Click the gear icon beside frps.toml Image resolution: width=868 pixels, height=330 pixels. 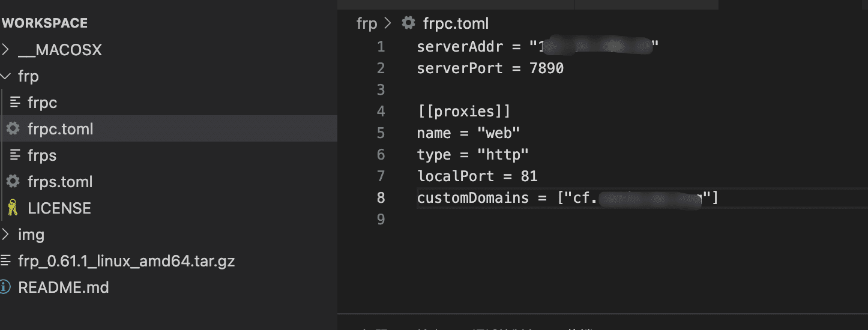[13, 181]
